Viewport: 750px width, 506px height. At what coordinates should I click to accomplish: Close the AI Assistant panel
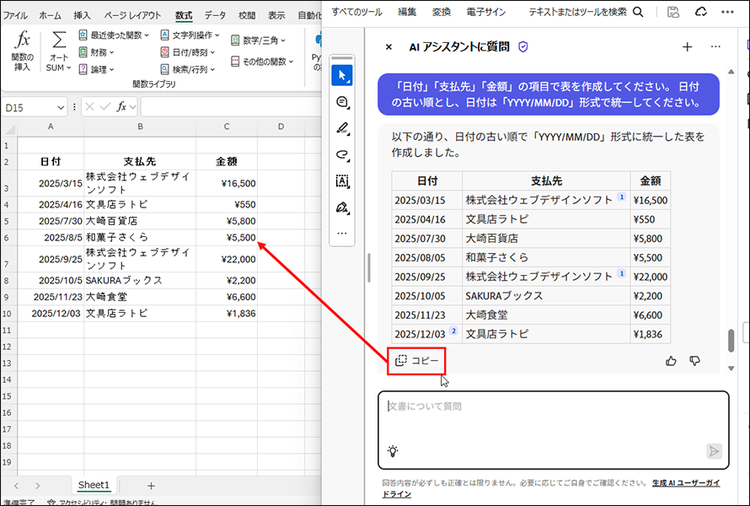[x=389, y=47]
